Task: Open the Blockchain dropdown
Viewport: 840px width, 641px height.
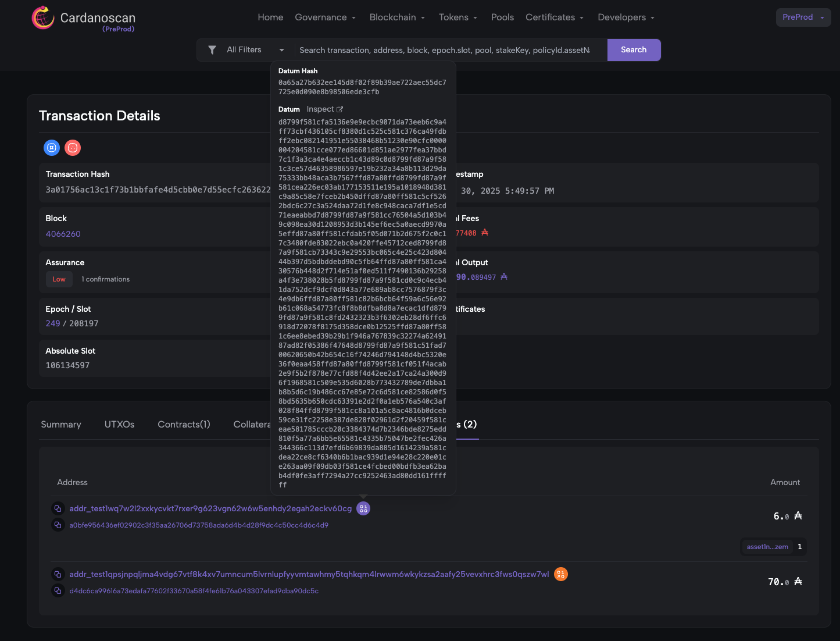Action: point(397,17)
